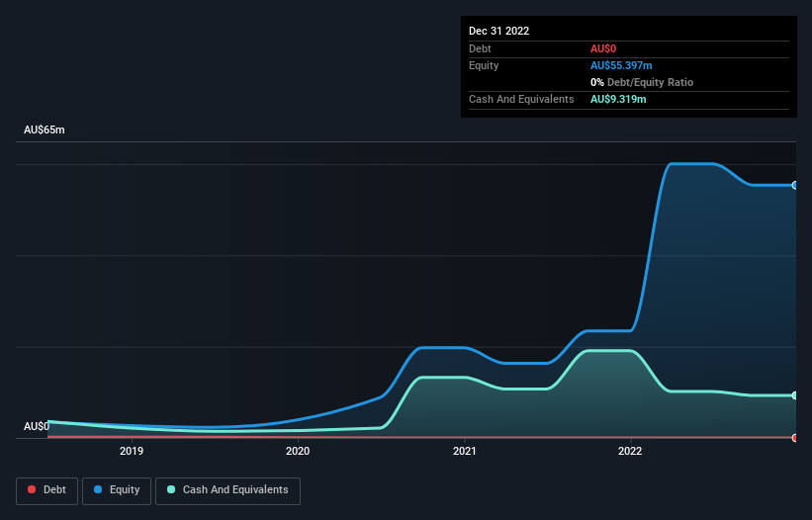
Task: Select the Cash And Equivalents endpoint marker
Action: coord(795,395)
